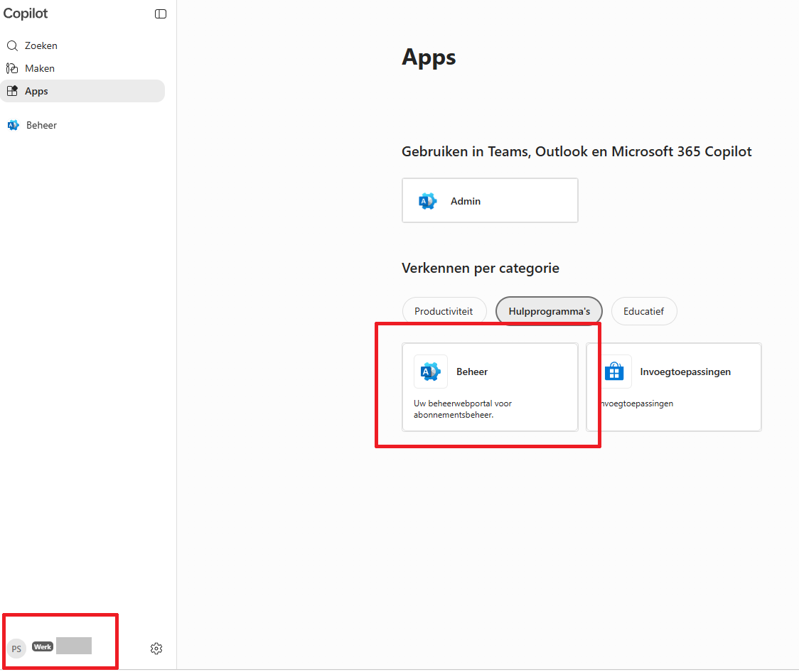The height and width of the screenshot is (672, 799).
Task: Click the PS profile avatar
Action: tap(16, 649)
